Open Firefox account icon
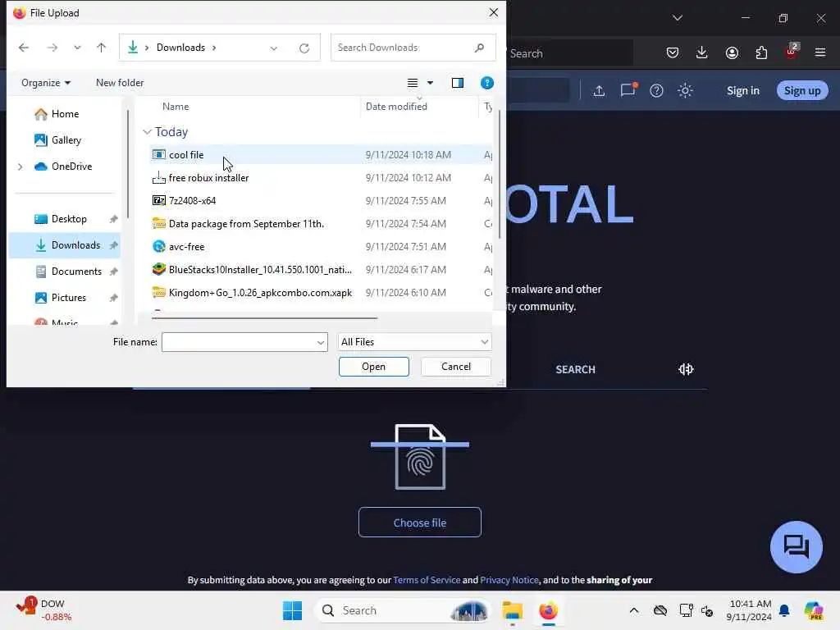 click(x=732, y=52)
